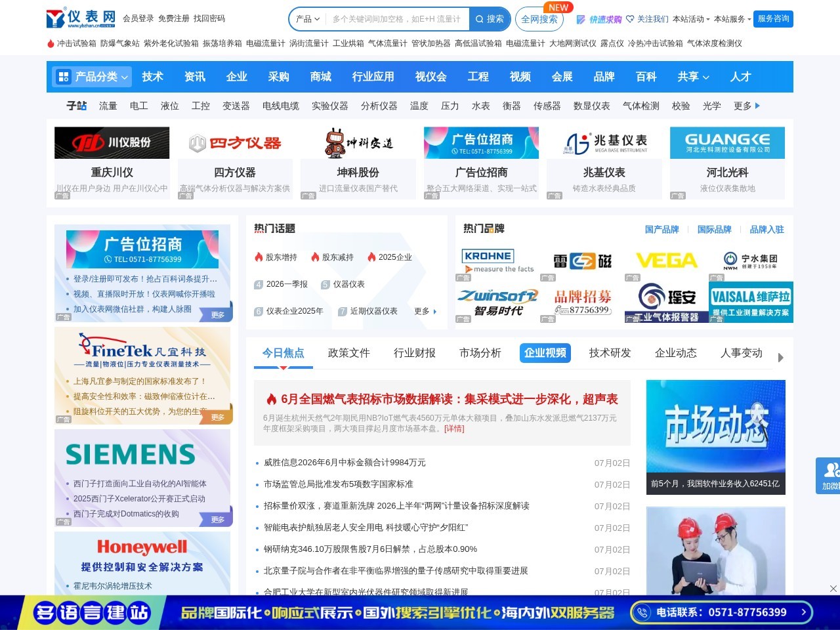Click the VEGA brand logo
Viewport: 840px width, 630px height.
(x=667, y=262)
